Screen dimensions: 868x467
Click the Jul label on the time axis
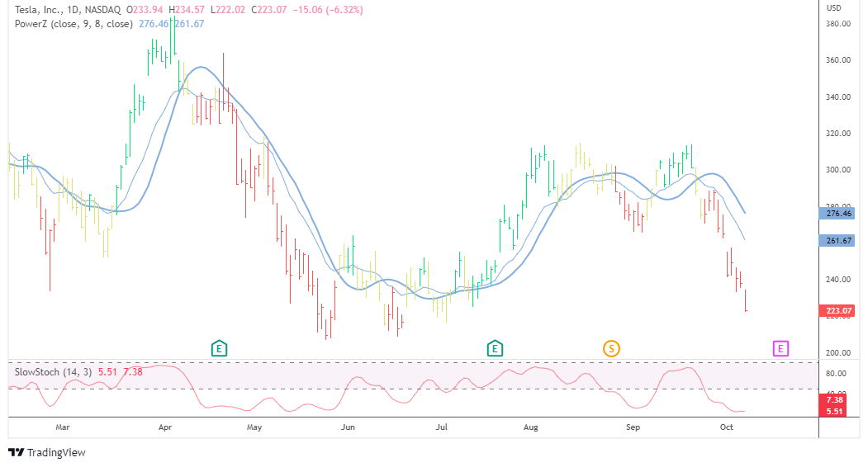[441, 427]
